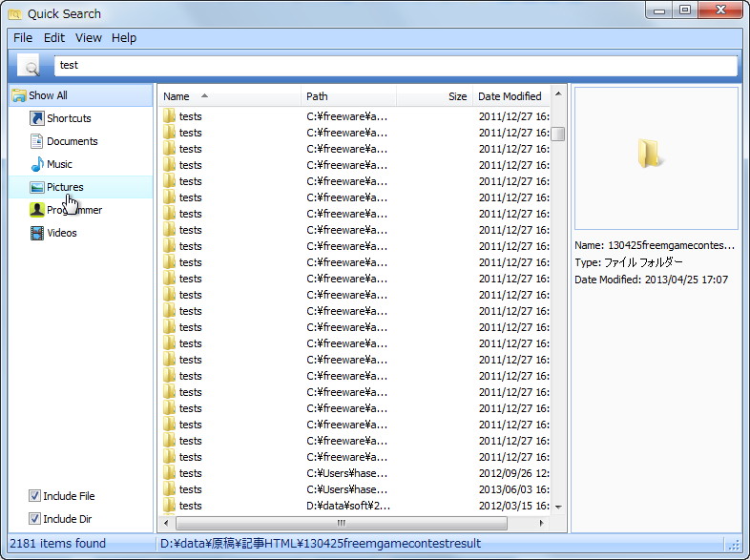This screenshot has height=560, width=750.
Task: Open the View menu
Action: pyautogui.click(x=89, y=38)
